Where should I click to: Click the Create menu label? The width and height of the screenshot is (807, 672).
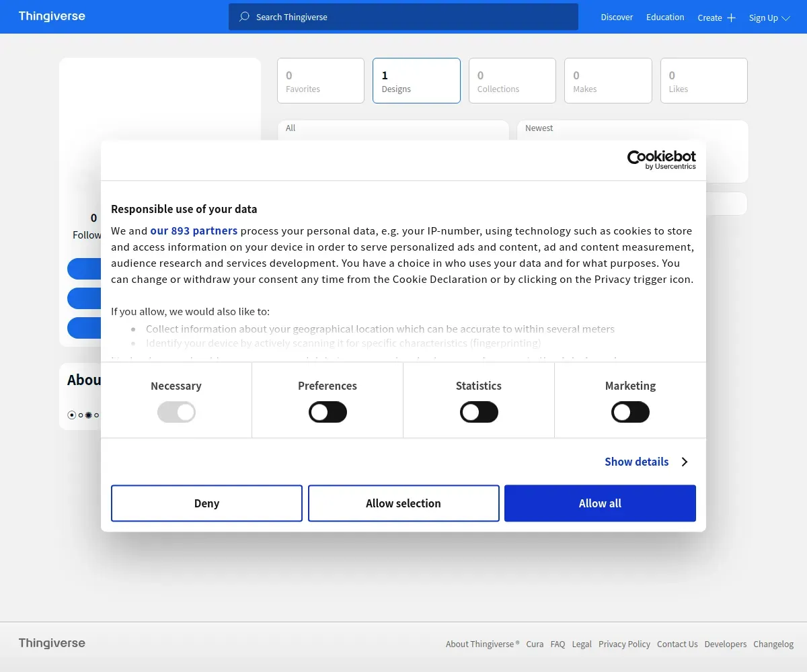(709, 18)
